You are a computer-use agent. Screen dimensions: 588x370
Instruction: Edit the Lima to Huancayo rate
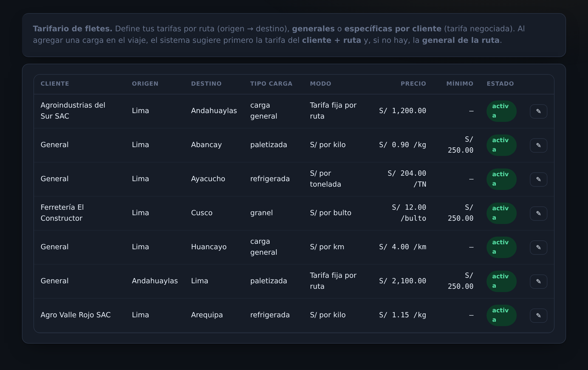click(x=538, y=247)
